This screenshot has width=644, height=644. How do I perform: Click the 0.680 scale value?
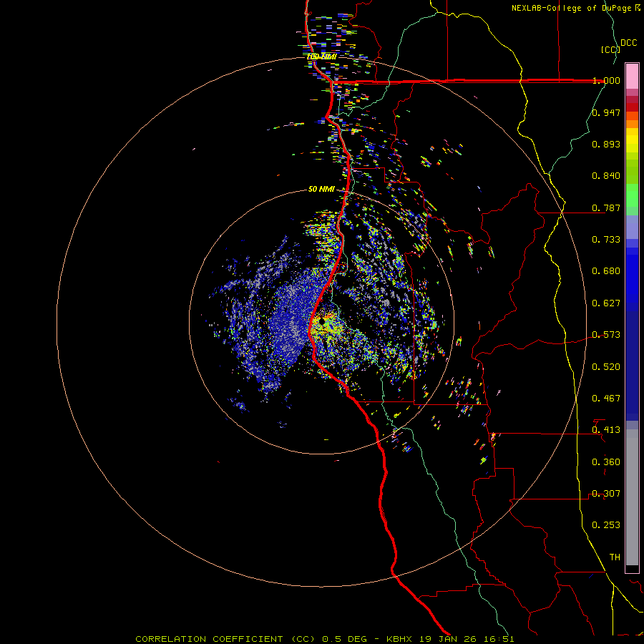pos(606,271)
